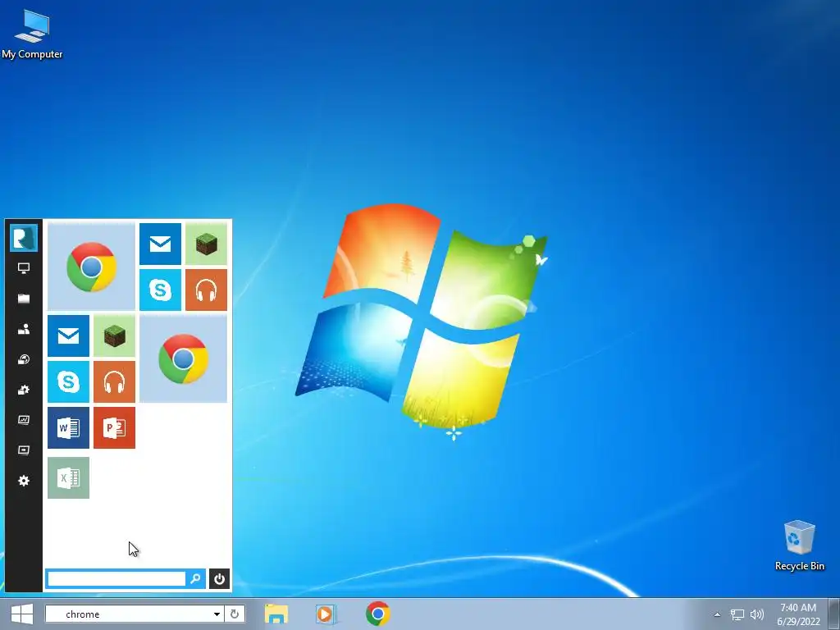Open the user account avatar in start menu
The image size is (840, 630).
[24, 238]
